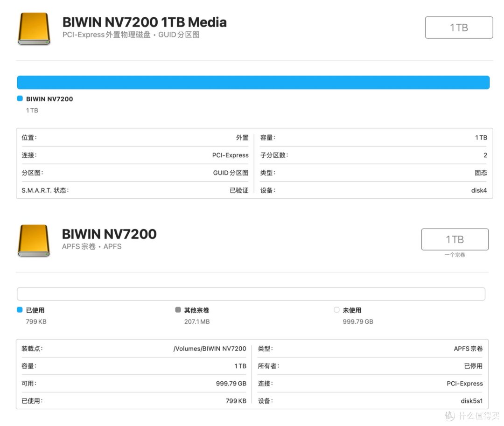504x426 pixels.
Task: Click the subtitle APFS宗卷 • APFS
Action: click(91, 246)
